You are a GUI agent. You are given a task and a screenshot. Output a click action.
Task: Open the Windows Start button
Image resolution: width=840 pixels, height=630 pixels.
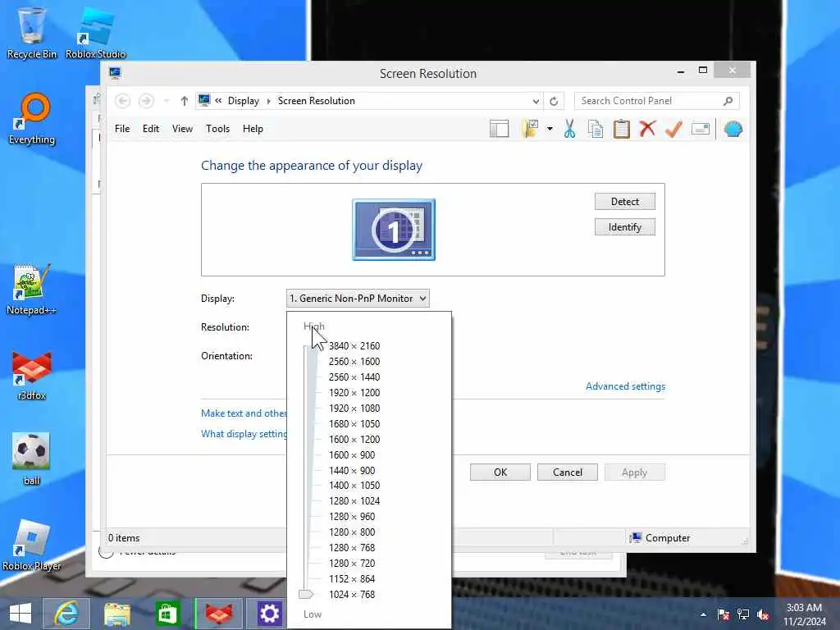point(21,614)
